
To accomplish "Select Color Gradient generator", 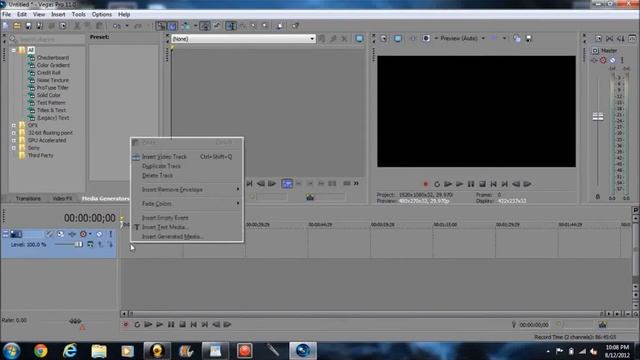I will tap(53, 65).
